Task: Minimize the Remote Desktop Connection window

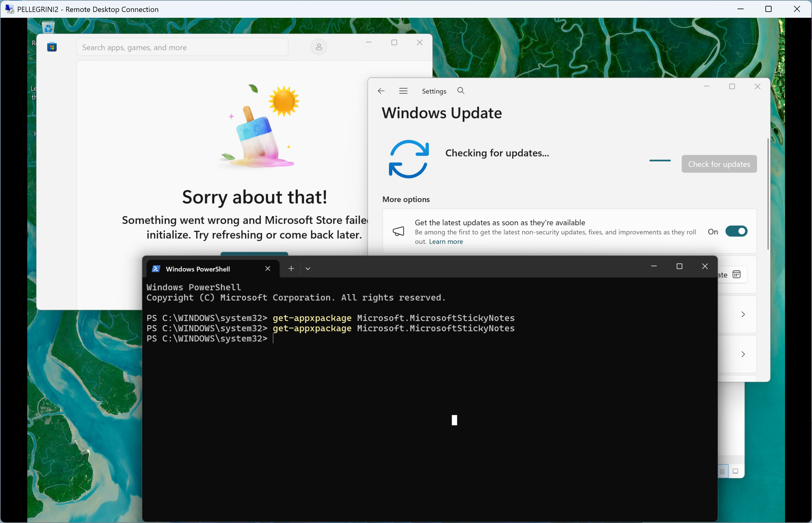Action: 740,9
